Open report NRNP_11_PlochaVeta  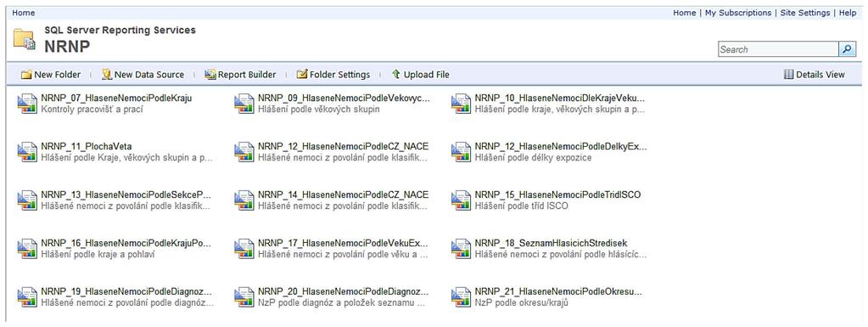(87, 147)
